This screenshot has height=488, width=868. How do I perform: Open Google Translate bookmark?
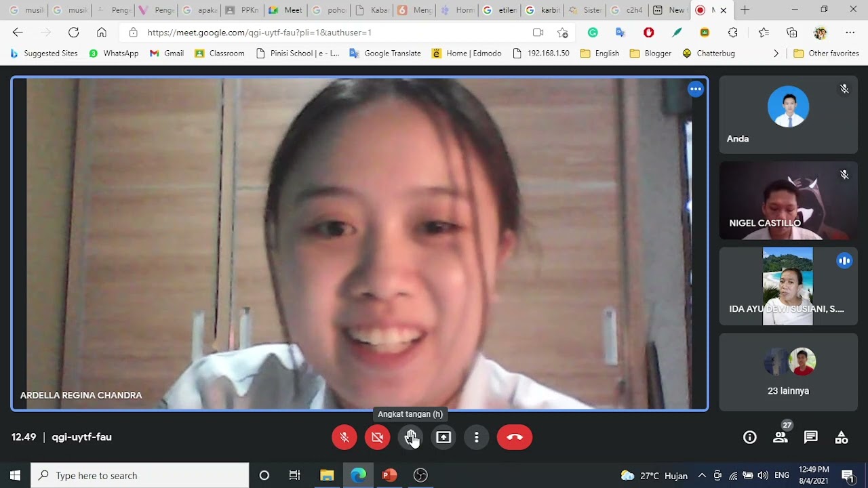pos(385,53)
